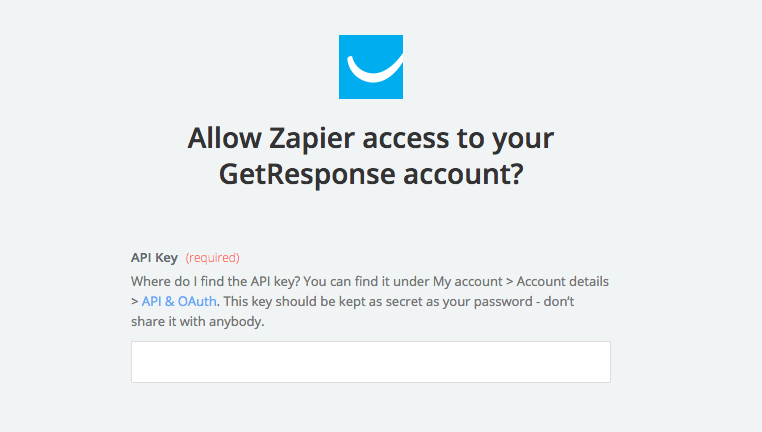
Task: Focus the API Key input field
Action: coord(371,362)
